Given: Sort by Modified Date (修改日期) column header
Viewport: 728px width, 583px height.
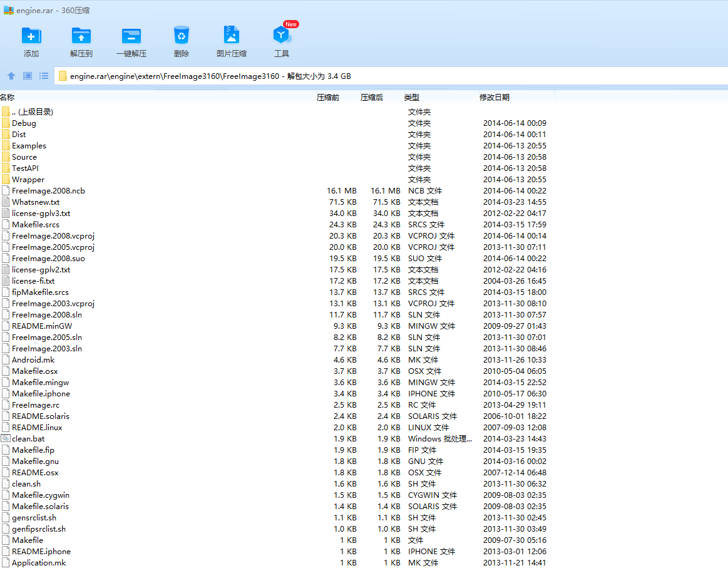Looking at the screenshot, I should (x=495, y=97).
